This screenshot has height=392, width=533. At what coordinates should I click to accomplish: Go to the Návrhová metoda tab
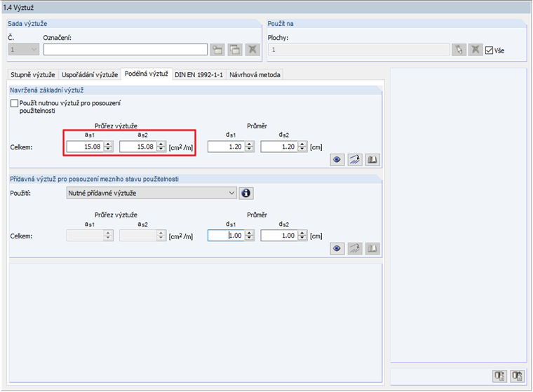tap(255, 75)
